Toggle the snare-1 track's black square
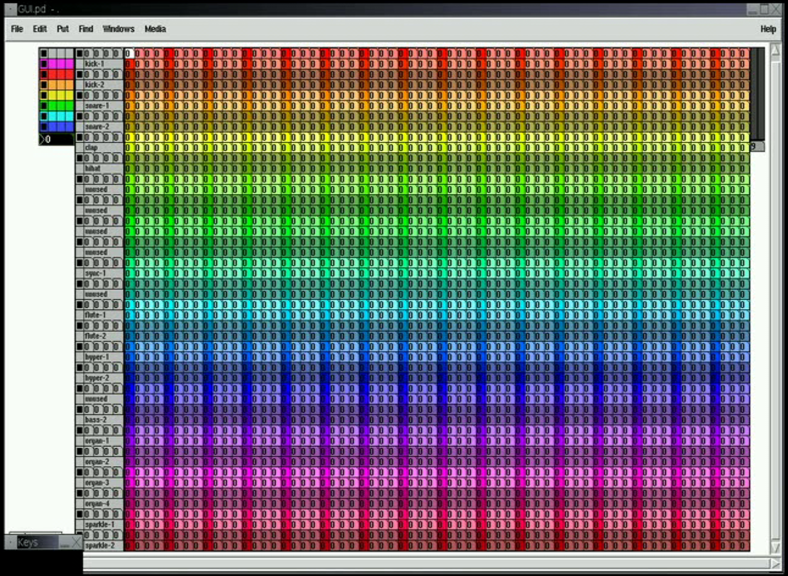The width and height of the screenshot is (788, 576). (x=79, y=95)
